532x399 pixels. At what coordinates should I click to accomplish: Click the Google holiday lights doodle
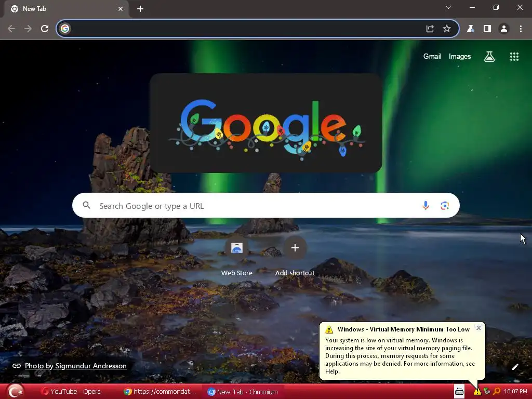266,123
